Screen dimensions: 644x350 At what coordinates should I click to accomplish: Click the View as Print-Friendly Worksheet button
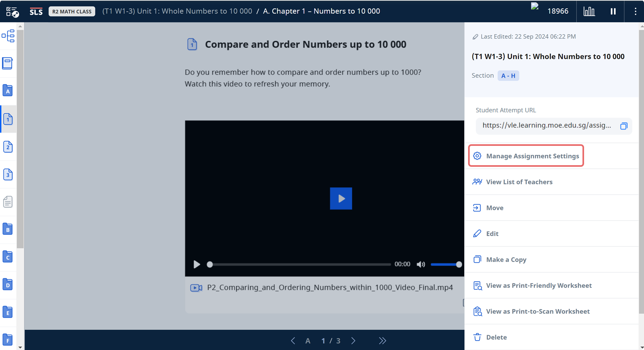[539, 285]
